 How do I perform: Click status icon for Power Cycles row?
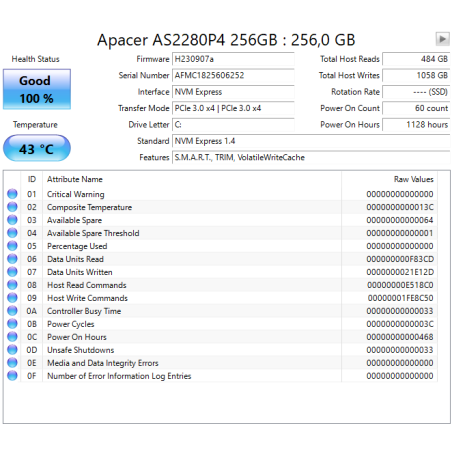12,324
